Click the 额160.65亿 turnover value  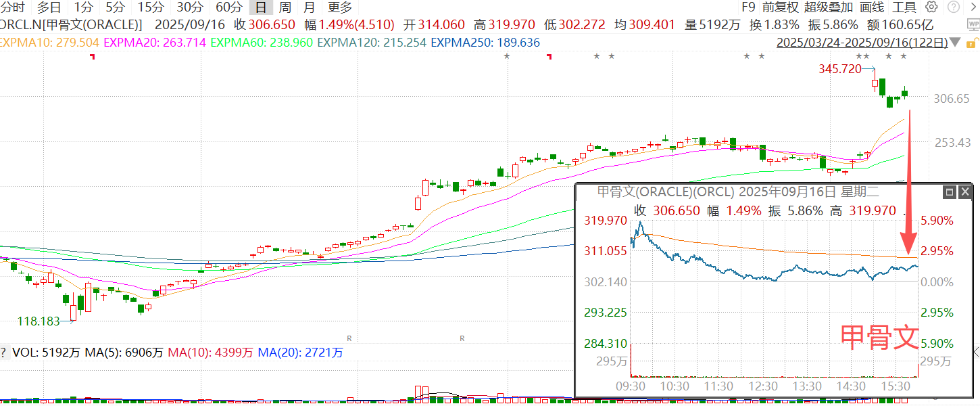tap(900, 25)
